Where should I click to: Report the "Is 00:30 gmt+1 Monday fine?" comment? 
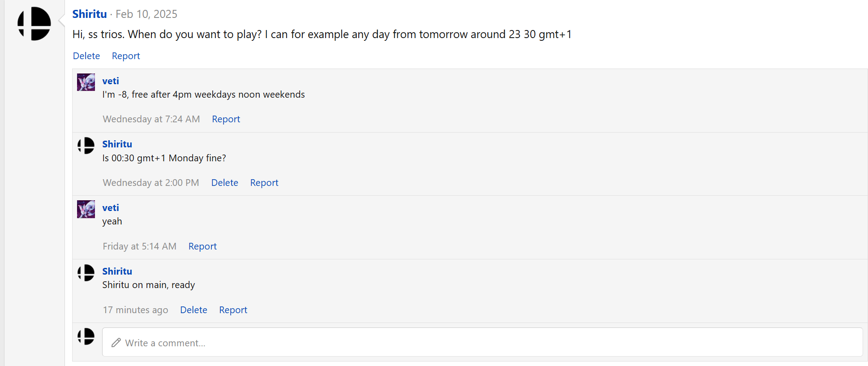264,183
